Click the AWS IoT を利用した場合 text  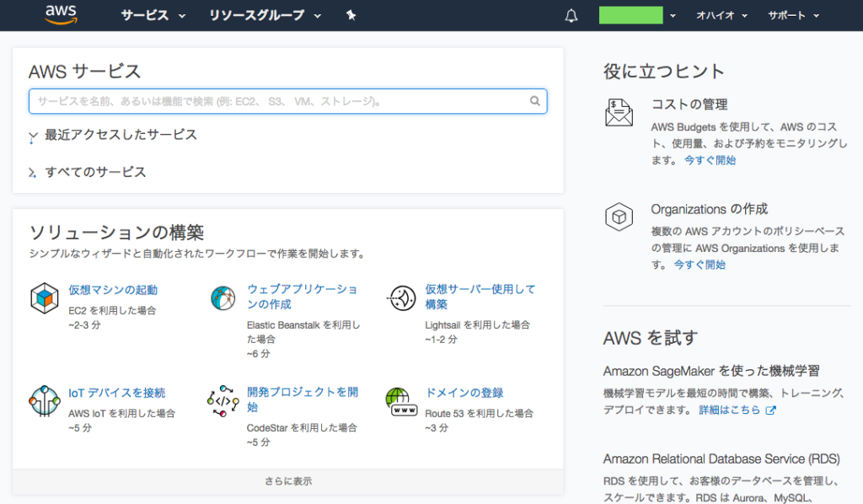(121, 413)
